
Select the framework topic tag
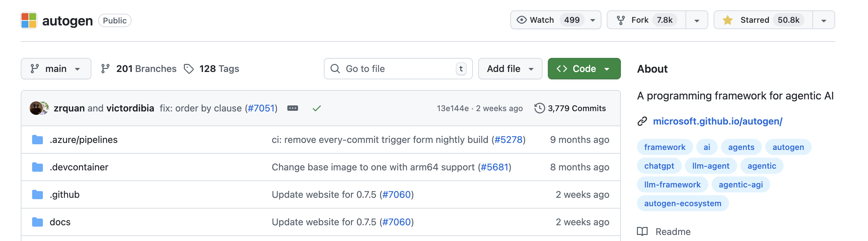coord(664,147)
